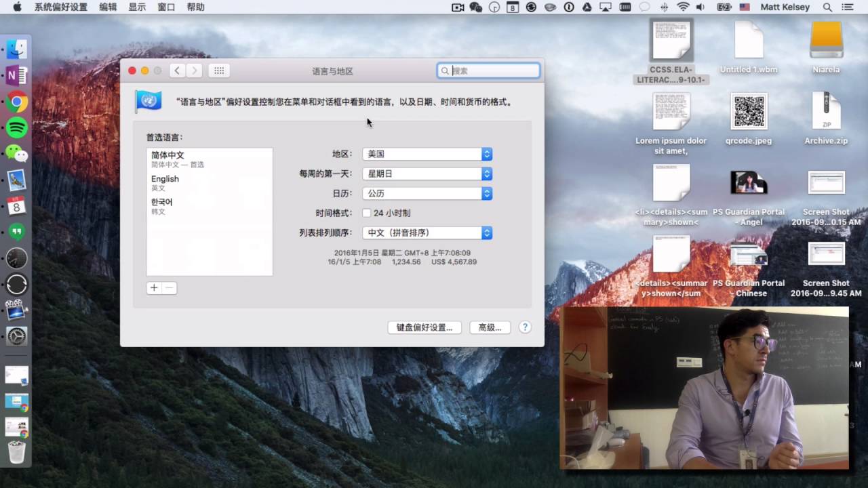Open WeChat from the Dock

[16, 153]
